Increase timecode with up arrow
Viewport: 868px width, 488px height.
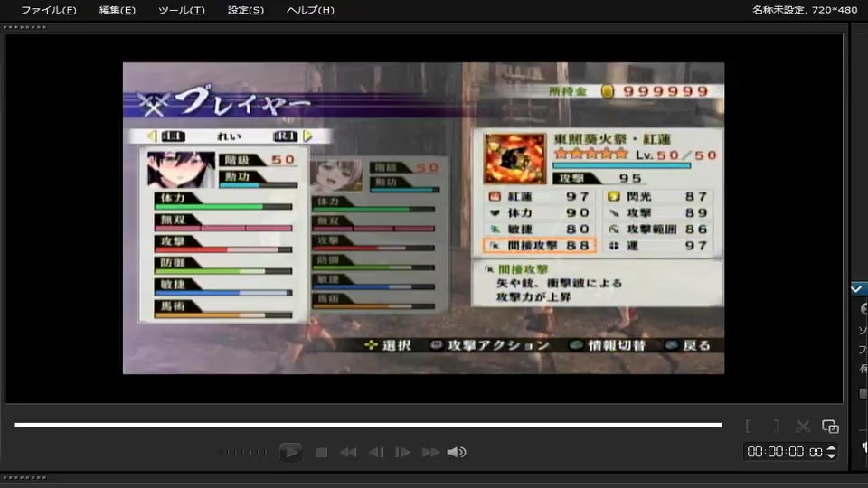click(831, 448)
